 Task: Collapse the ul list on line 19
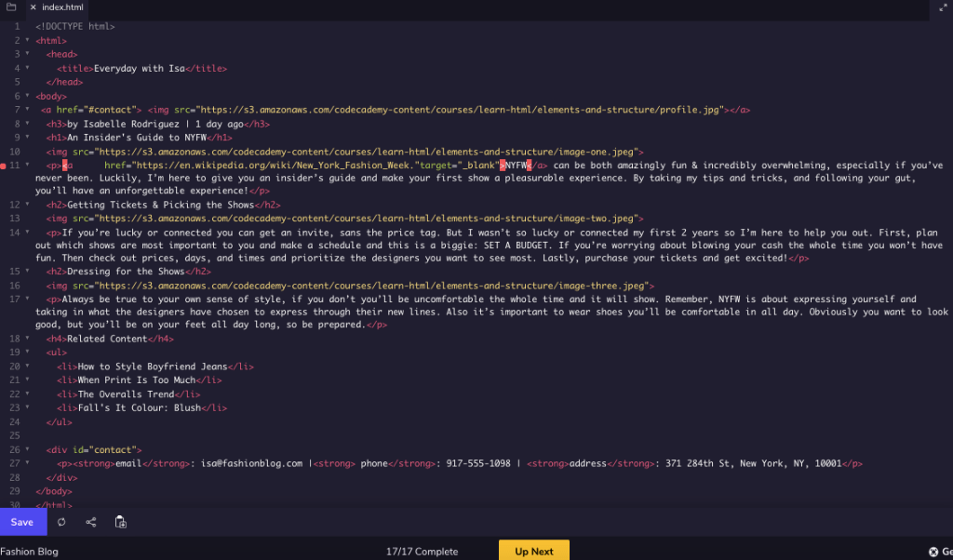[27, 353]
